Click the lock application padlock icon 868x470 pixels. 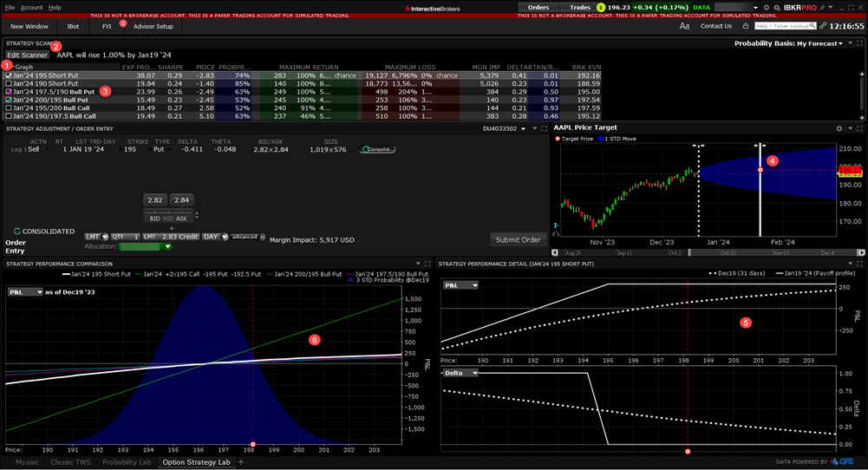(x=746, y=26)
